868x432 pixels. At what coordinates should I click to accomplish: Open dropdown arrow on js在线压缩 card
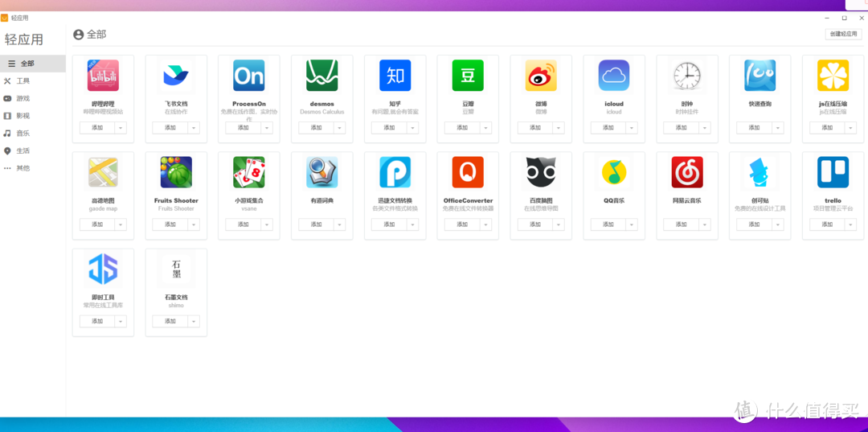[851, 128]
